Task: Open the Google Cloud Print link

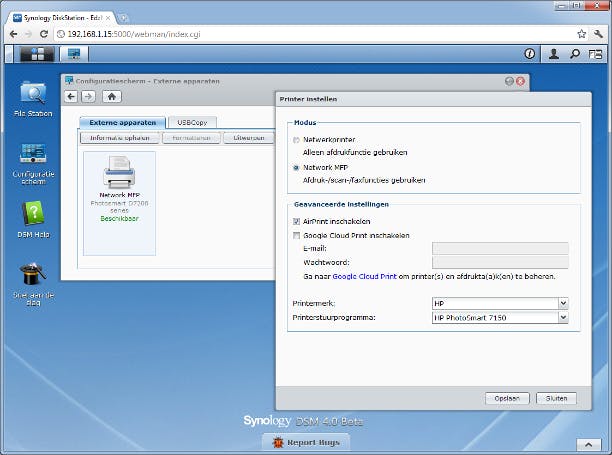Action: coord(365,276)
